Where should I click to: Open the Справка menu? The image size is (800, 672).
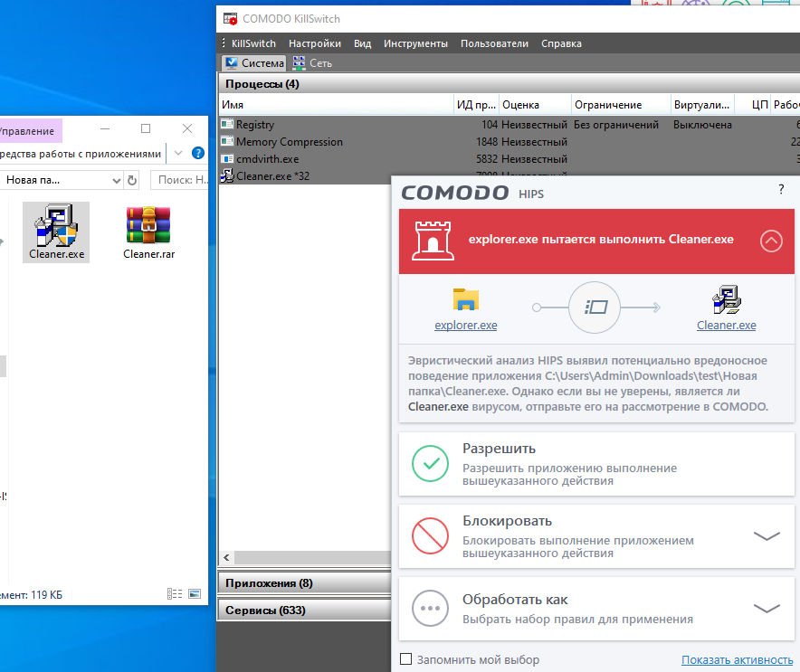pos(561,43)
